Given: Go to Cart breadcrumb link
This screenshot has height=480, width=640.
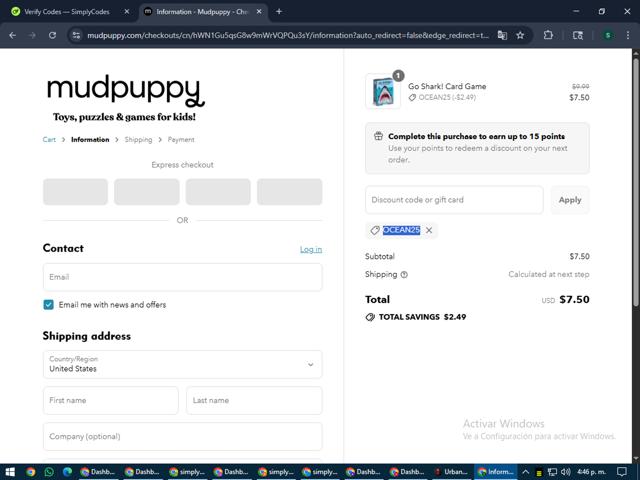Looking at the screenshot, I should point(49,140).
